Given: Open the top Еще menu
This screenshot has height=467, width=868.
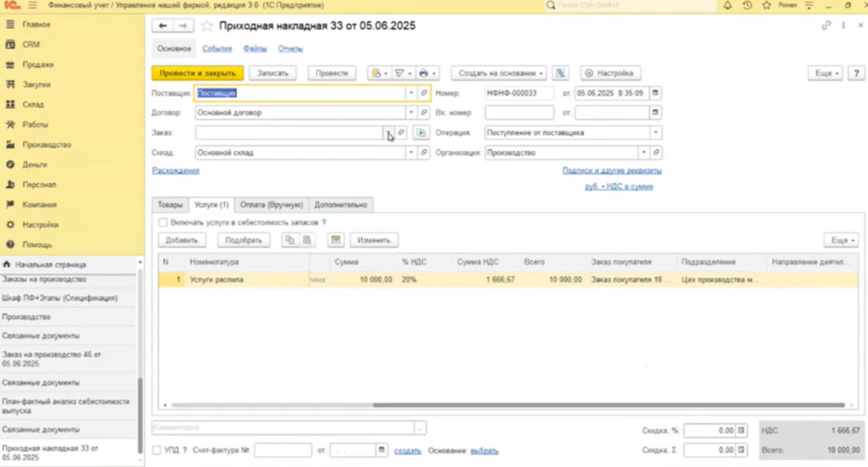Looking at the screenshot, I should 826,73.
